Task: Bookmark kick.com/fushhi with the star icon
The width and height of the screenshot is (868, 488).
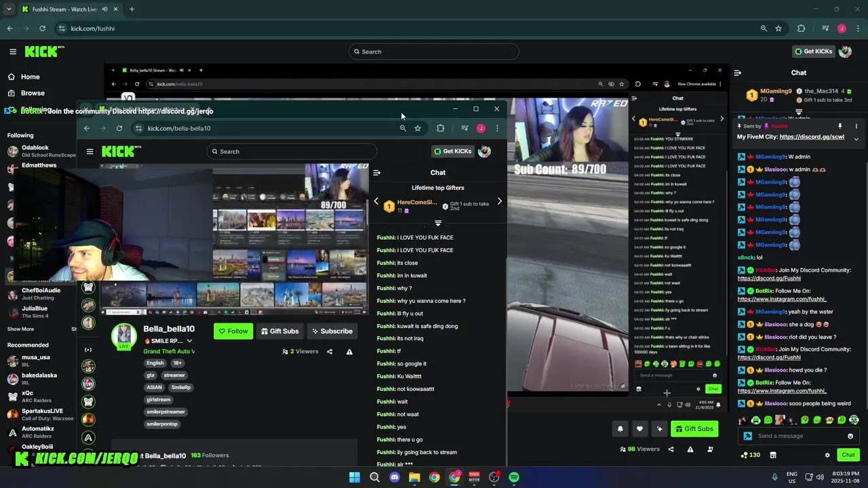Action: click(x=778, y=28)
